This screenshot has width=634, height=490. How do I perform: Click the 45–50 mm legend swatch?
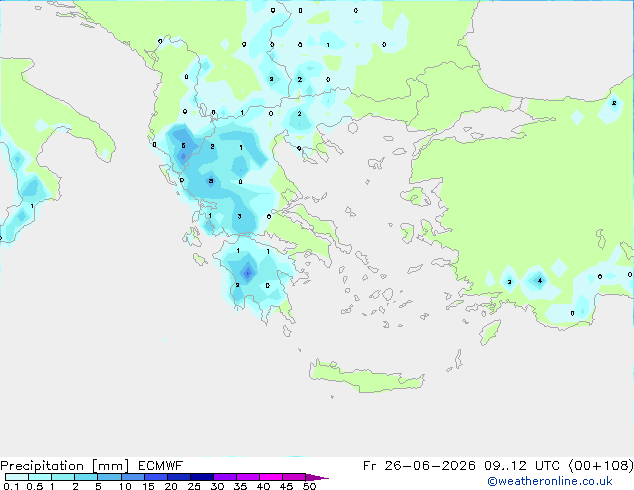(294, 477)
